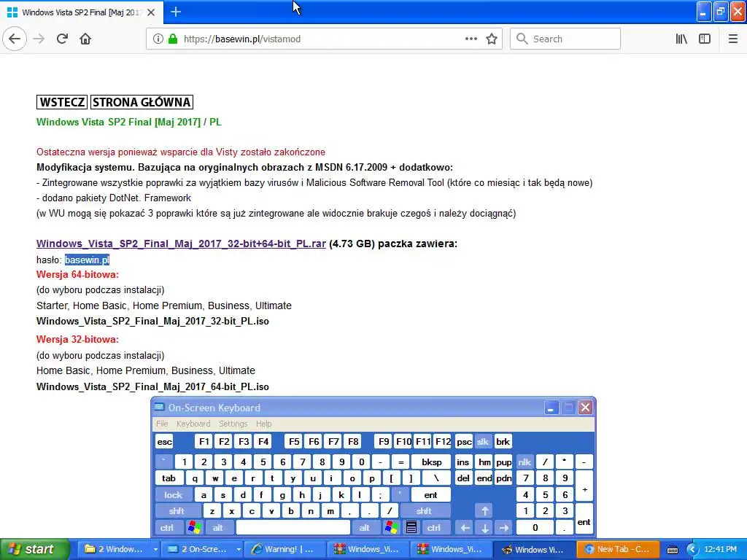The width and height of the screenshot is (747, 560).
Task: Toggle the left shft key
Action: coord(177,511)
